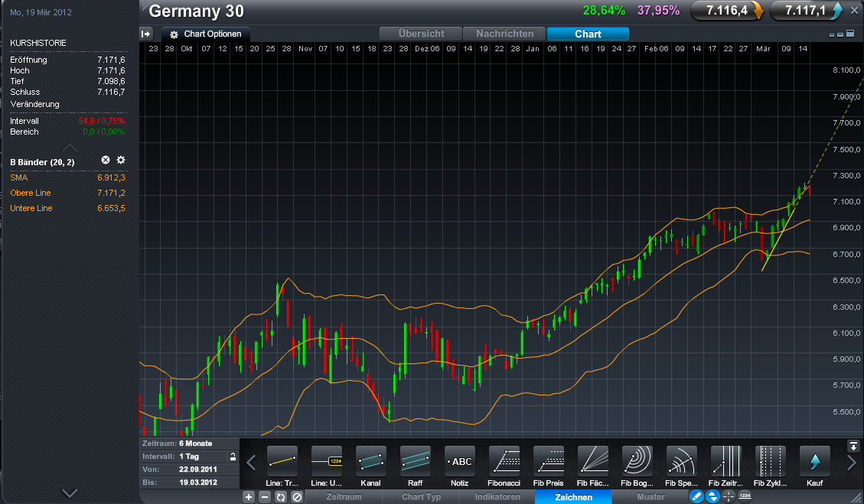Click the date Mo, 19 Mär 2012

[41, 12]
